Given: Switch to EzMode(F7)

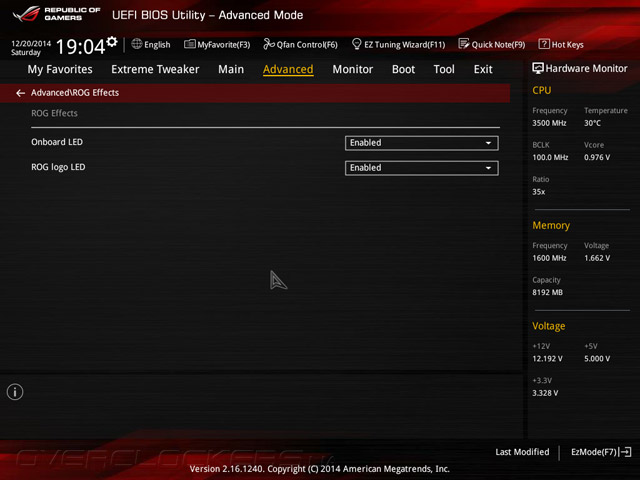Looking at the screenshot, I should 601,452.
